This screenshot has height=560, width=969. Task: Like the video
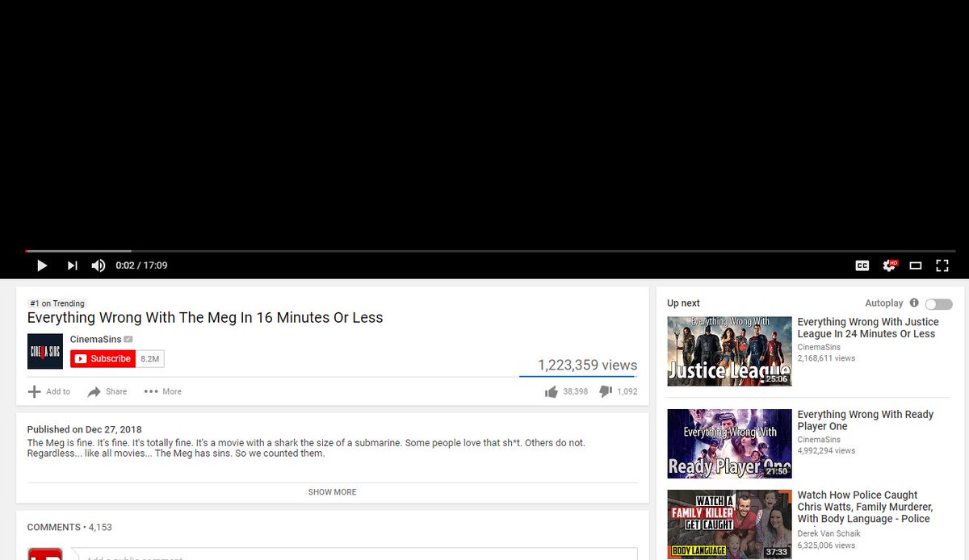point(552,391)
